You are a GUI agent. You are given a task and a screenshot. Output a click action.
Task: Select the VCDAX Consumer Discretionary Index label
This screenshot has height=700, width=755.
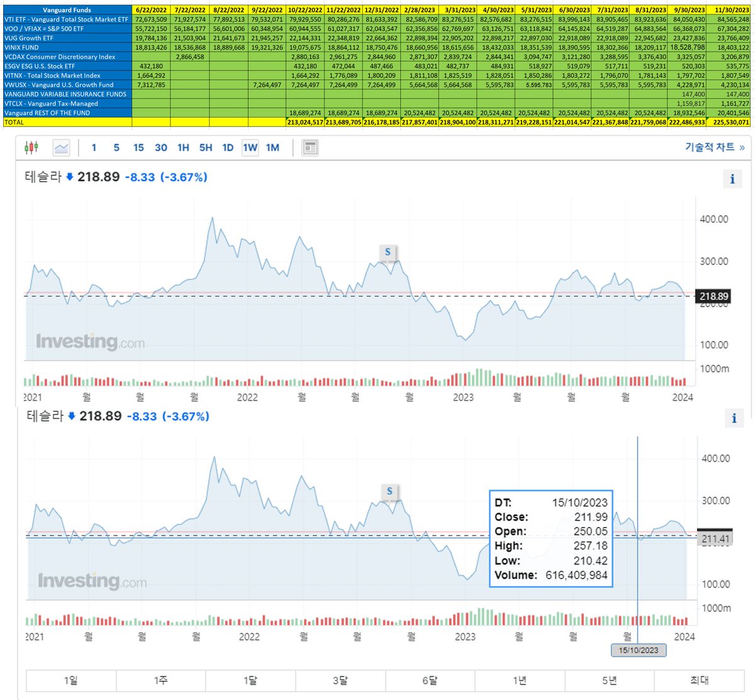tap(67, 57)
